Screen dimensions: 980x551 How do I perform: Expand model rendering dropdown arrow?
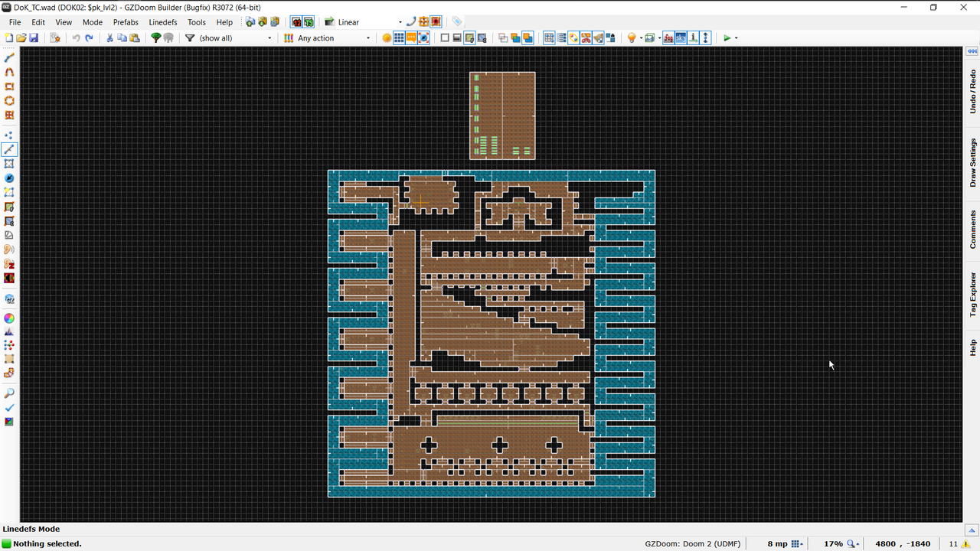pos(659,37)
